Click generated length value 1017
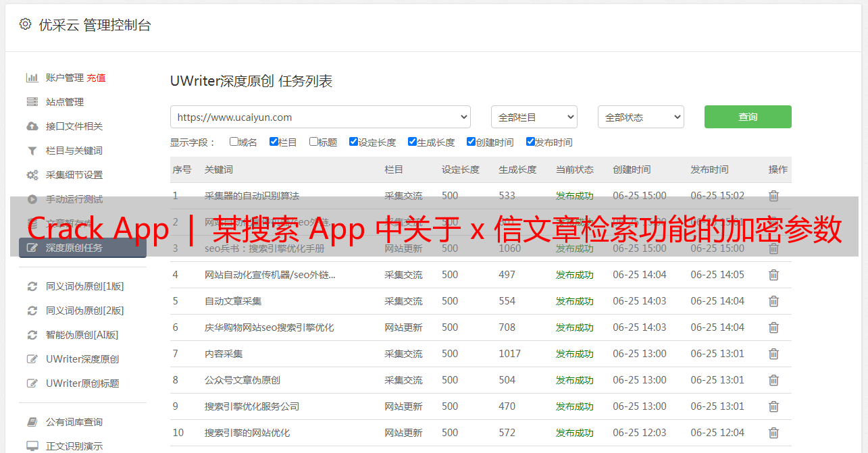The height and width of the screenshot is (453, 868). (510, 354)
